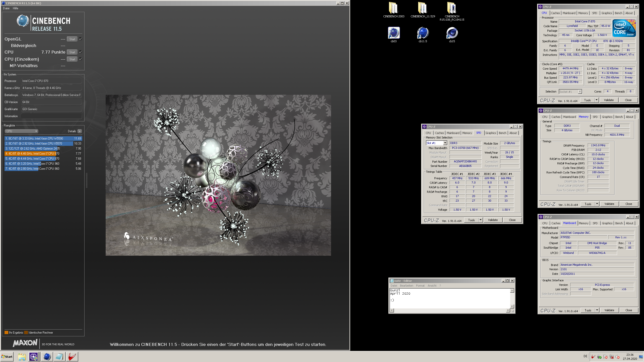Click the orange Ihr Ergebnis legend swatch
This screenshot has width=644, height=362.
pyautogui.click(x=7, y=333)
